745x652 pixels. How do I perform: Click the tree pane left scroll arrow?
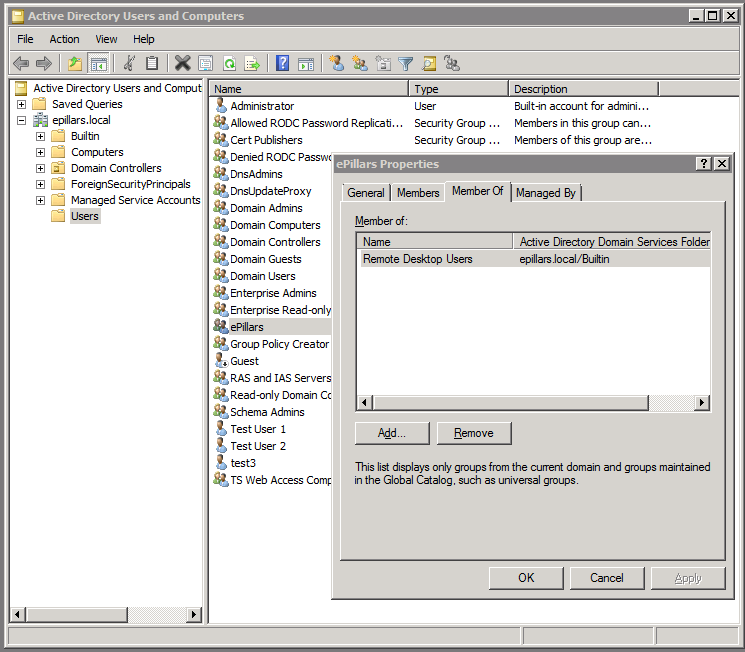17,614
